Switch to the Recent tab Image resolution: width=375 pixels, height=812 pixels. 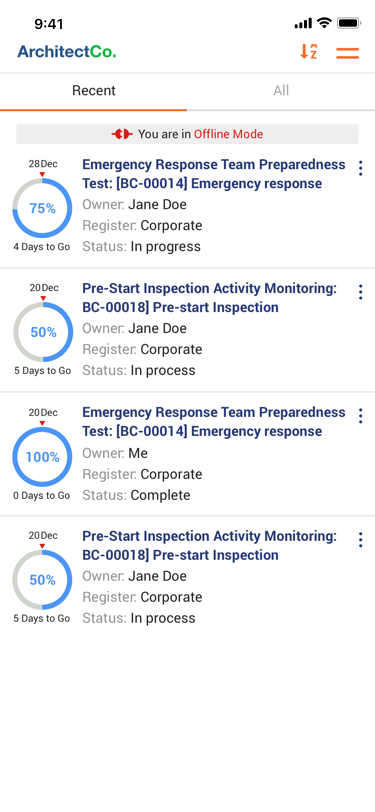pos(94,91)
